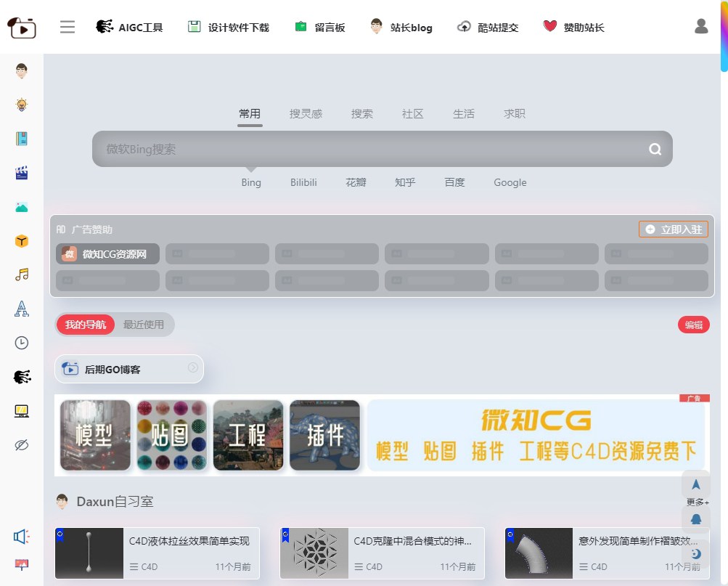
Task: Open the user account profile icon
Action: pyautogui.click(x=701, y=26)
